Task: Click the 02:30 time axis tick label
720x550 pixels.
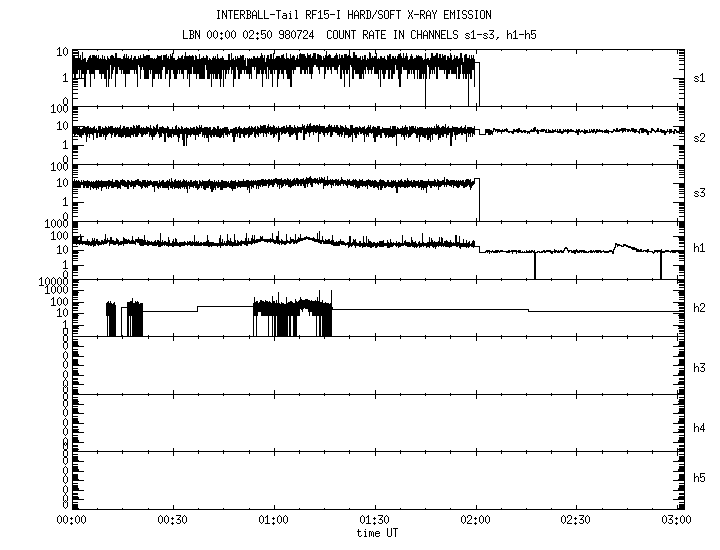Action: pyautogui.click(x=576, y=520)
